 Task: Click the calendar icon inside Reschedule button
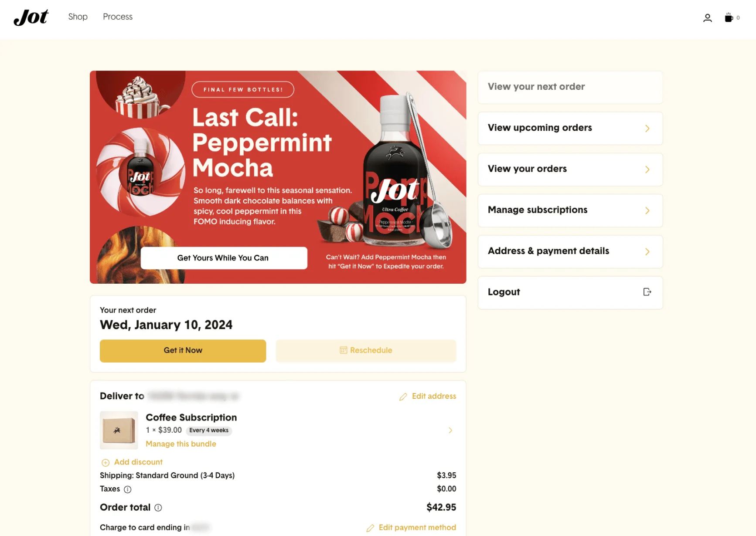tap(343, 350)
